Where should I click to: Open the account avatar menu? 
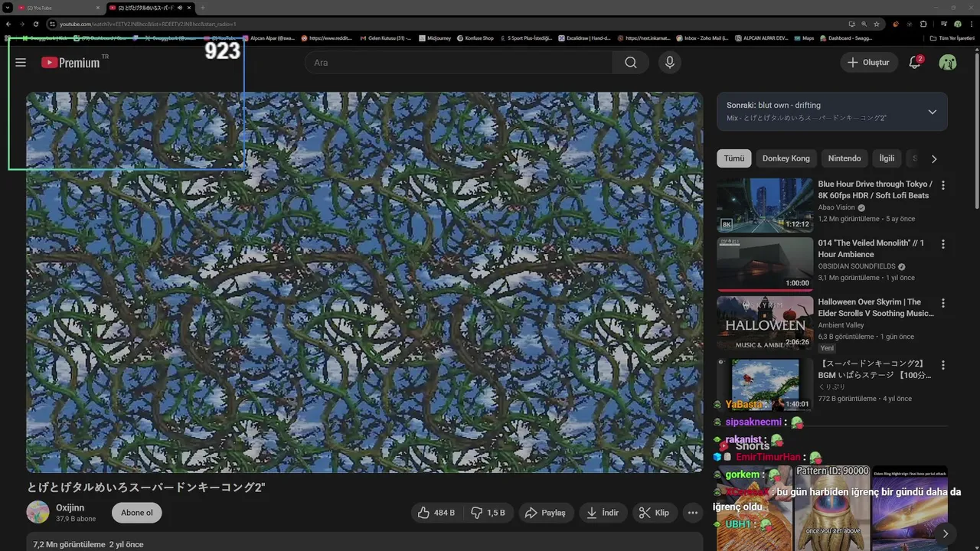tap(948, 62)
